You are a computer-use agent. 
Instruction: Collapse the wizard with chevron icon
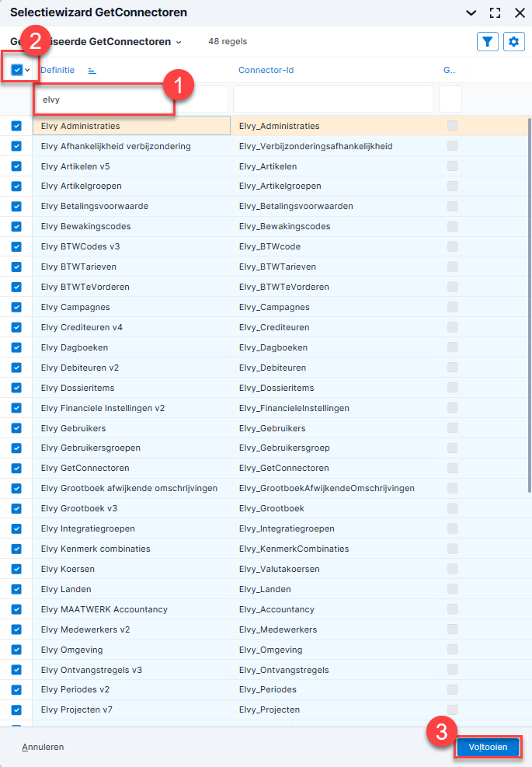(x=471, y=12)
